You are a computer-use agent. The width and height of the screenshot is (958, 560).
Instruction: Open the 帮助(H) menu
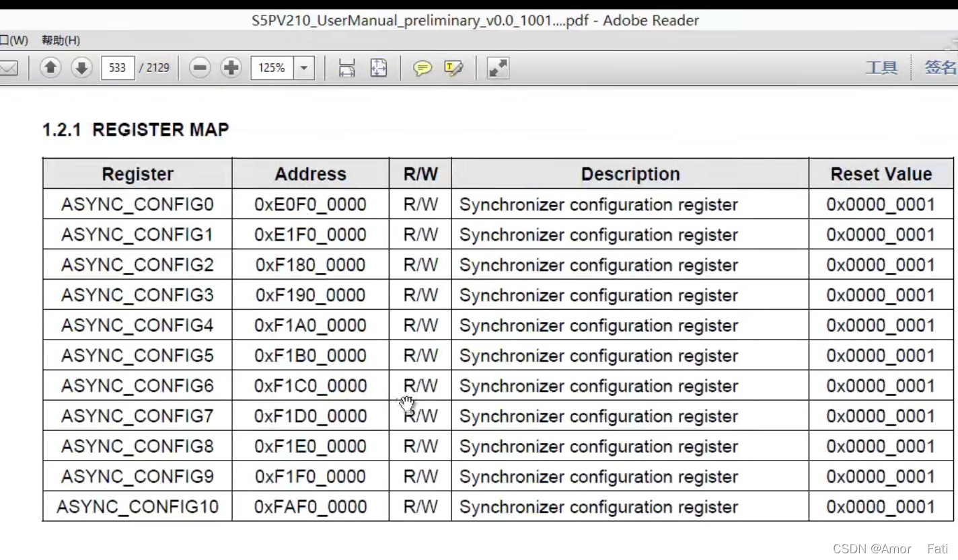pos(61,40)
